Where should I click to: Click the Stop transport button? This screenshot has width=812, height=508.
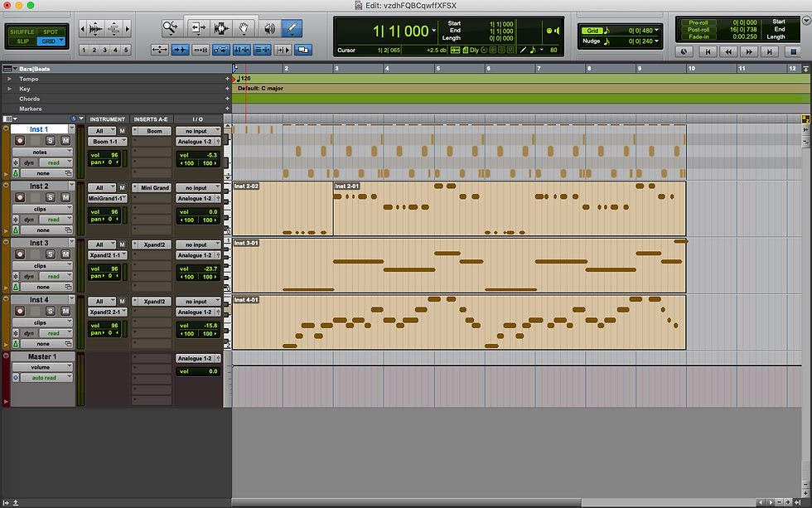pyautogui.click(x=793, y=51)
